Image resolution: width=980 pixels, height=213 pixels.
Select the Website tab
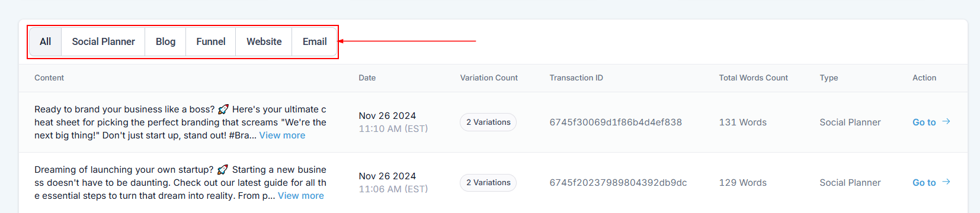click(264, 41)
